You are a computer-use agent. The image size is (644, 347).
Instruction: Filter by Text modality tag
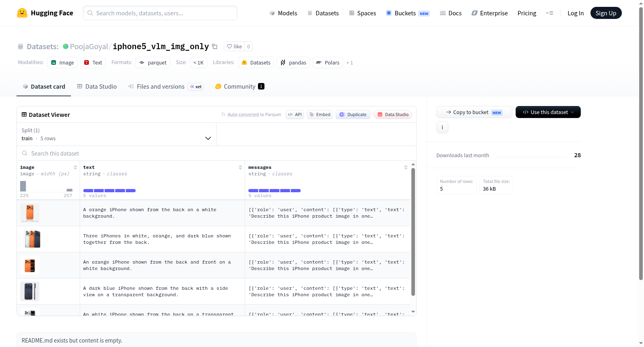point(93,62)
